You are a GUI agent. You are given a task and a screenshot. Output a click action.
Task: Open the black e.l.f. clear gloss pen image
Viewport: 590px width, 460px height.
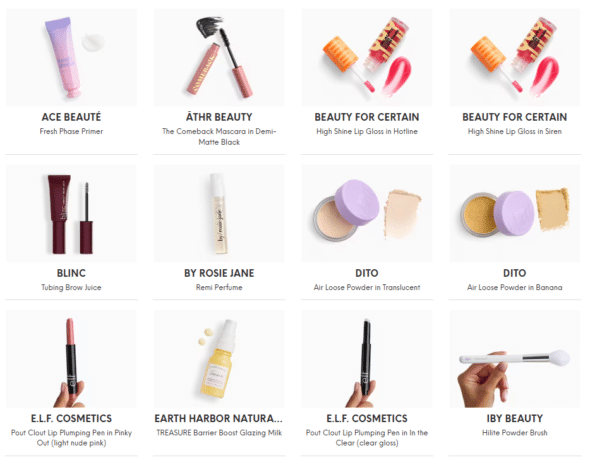click(x=367, y=359)
